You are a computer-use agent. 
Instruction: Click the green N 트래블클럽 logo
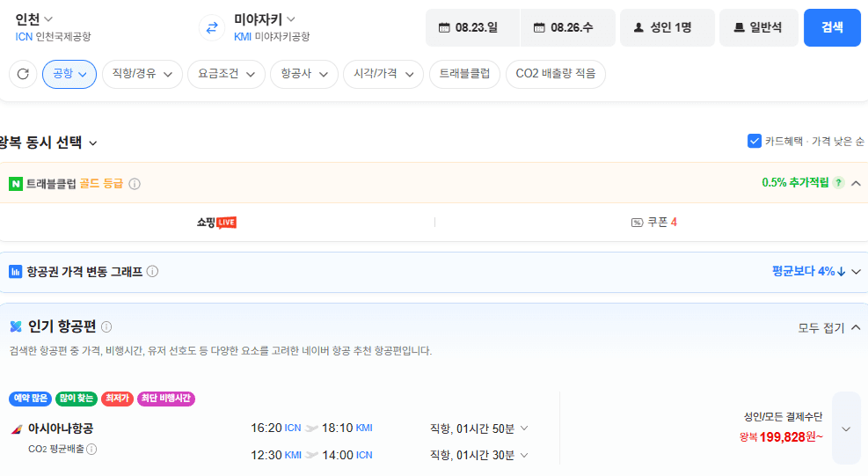(x=16, y=184)
